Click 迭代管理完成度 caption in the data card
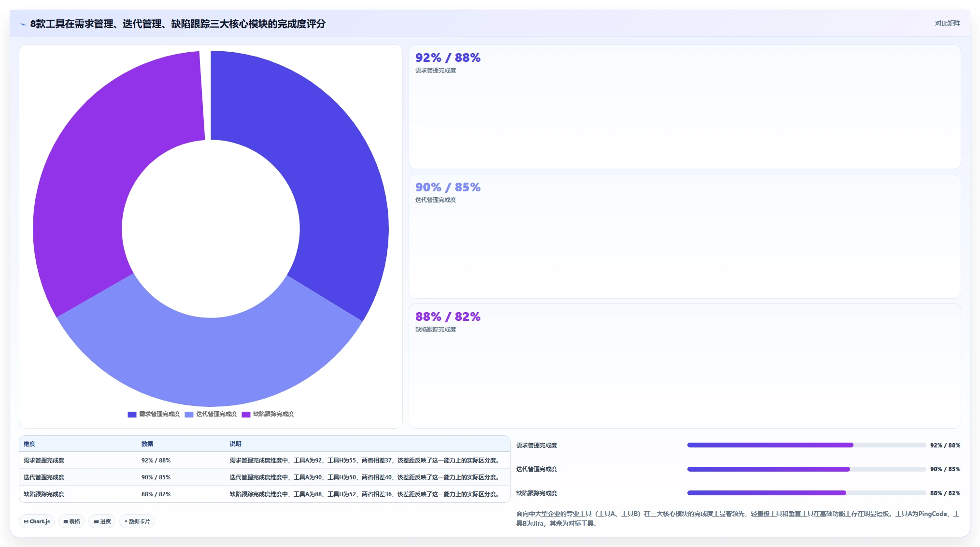This screenshot has width=980, height=547. pos(436,200)
